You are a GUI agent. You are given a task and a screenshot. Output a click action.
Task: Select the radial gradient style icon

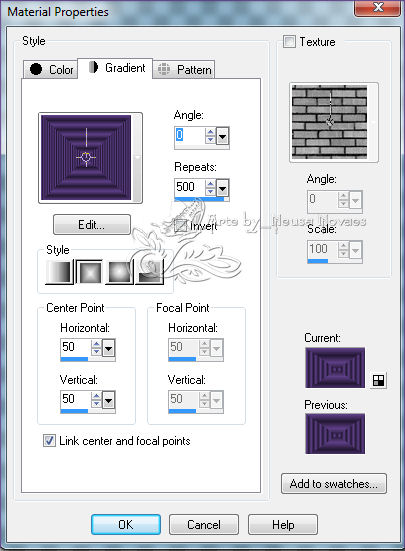pyautogui.click(x=150, y=271)
